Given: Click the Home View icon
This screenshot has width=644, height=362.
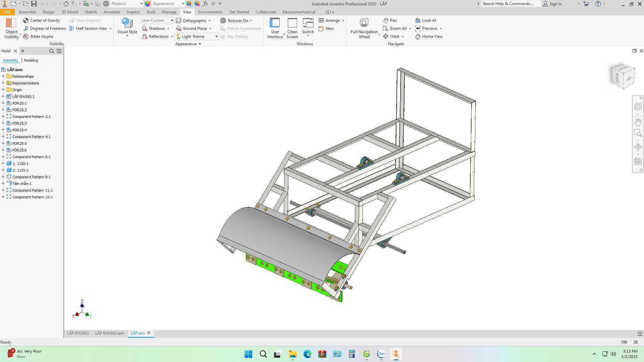Looking at the screenshot, I should pyautogui.click(x=418, y=37).
